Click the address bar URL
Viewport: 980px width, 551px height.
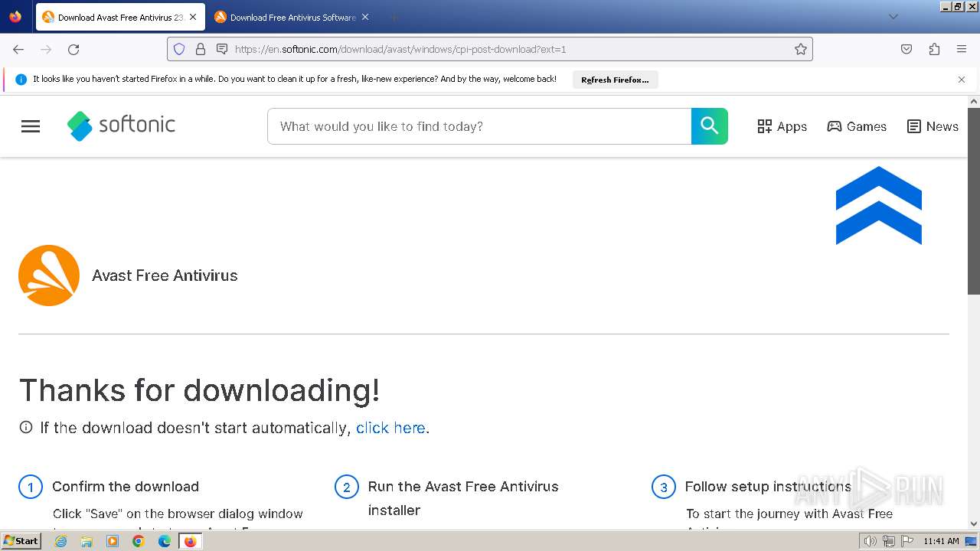point(400,49)
